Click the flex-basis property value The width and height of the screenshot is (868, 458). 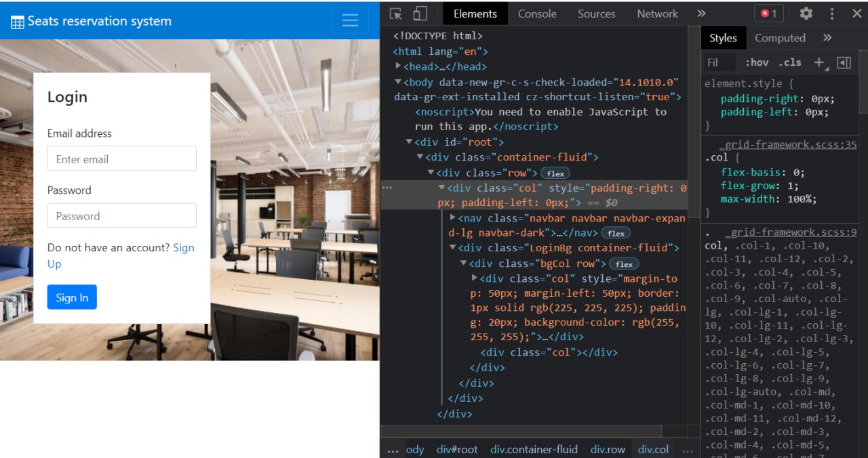point(796,172)
